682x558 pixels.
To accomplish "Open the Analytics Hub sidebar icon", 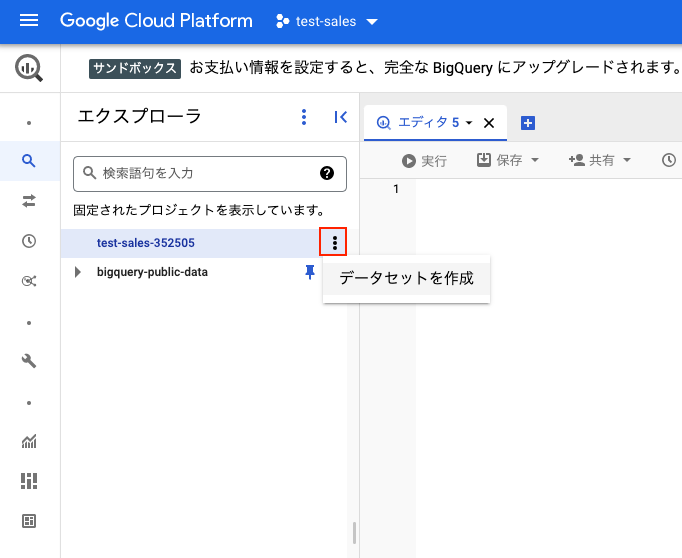I will pyautogui.click(x=29, y=281).
